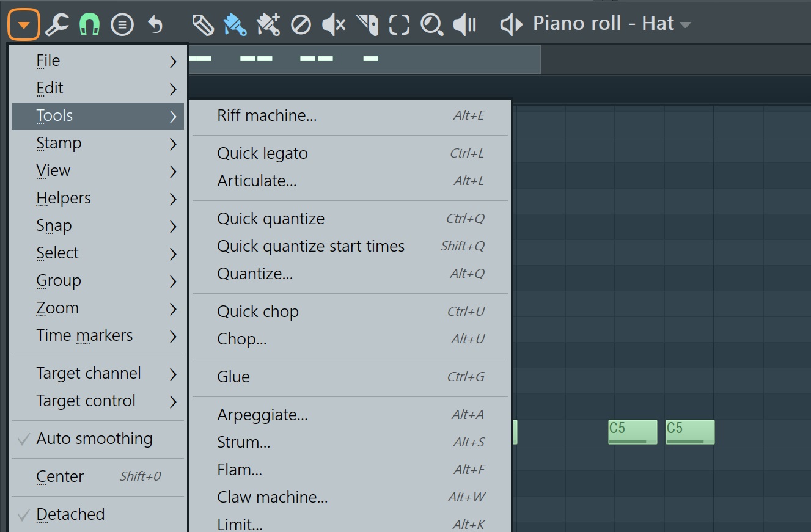The width and height of the screenshot is (811, 532).
Task: Select the Playback preview tool
Action: point(465,24)
